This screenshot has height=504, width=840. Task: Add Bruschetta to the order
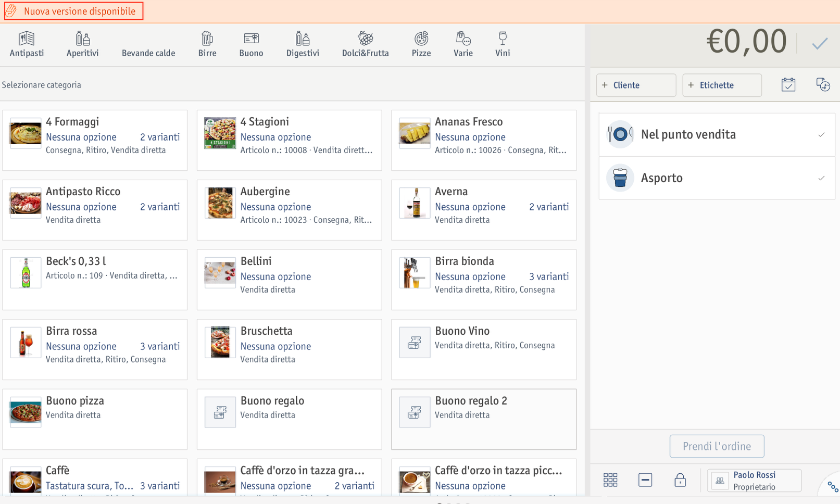(289, 349)
